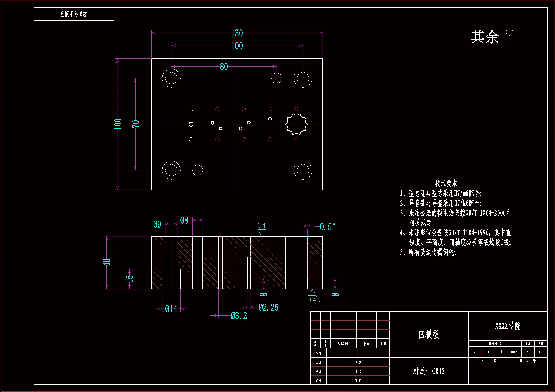Click the 130 width dimension text
Image resolution: width=555 pixels, height=392 pixels.
click(237, 33)
